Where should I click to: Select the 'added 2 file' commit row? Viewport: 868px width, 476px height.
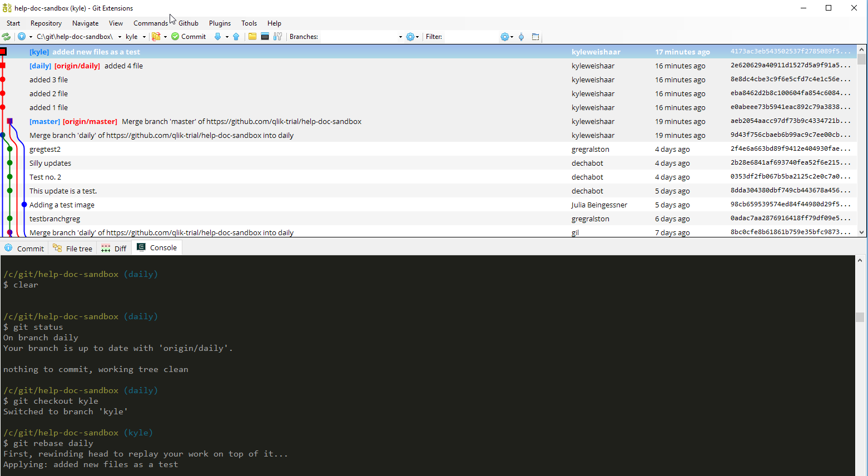tap(428, 93)
